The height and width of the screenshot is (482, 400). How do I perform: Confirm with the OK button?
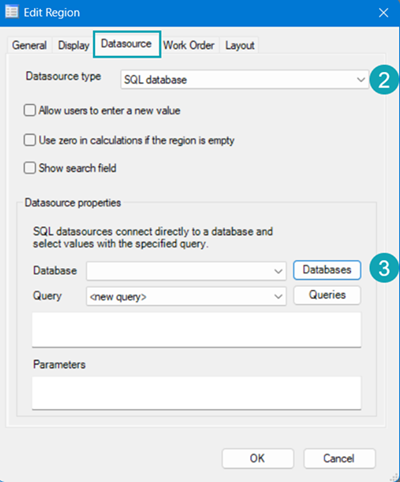[x=258, y=458]
